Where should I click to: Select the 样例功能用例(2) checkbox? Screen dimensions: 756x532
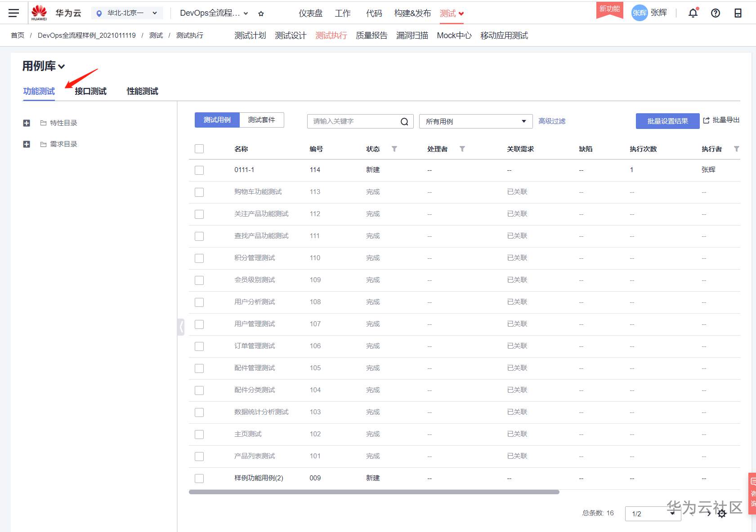[x=199, y=479]
